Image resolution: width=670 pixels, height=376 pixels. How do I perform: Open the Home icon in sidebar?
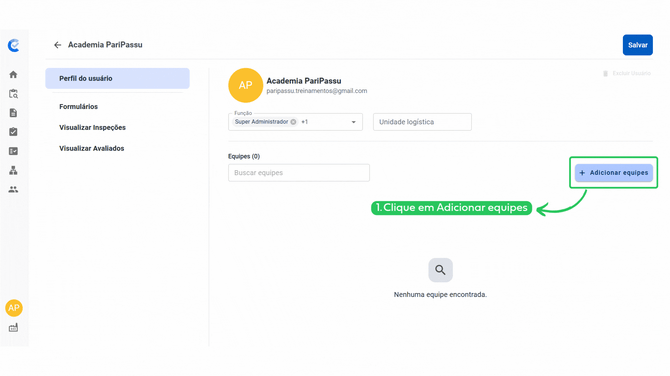pyautogui.click(x=13, y=75)
